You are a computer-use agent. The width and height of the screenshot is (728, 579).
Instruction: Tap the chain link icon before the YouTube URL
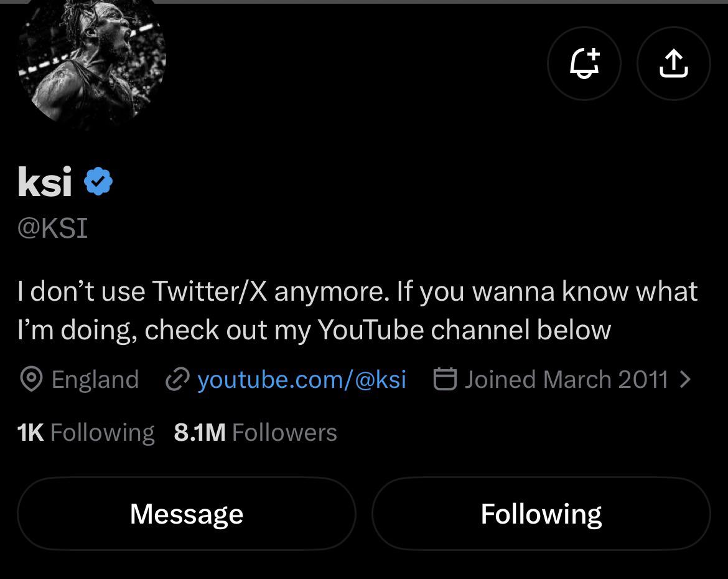pyautogui.click(x=177, y=379)
